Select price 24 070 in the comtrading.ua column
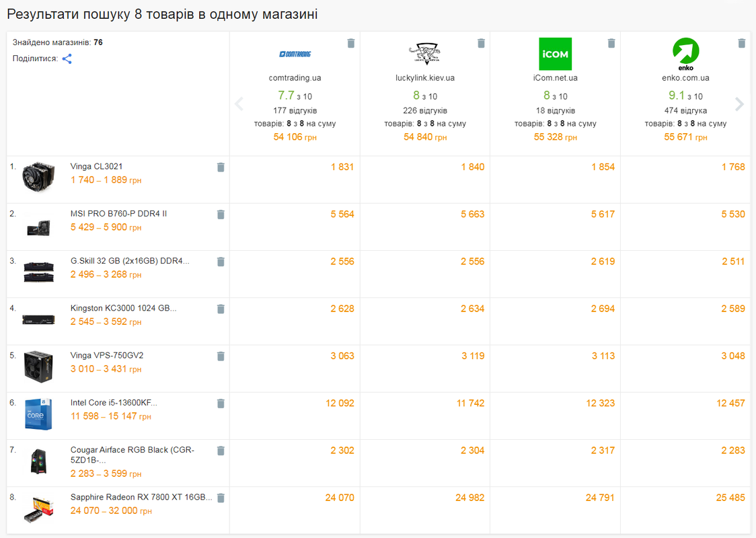756x538 pixels. [x=340, y=498]
